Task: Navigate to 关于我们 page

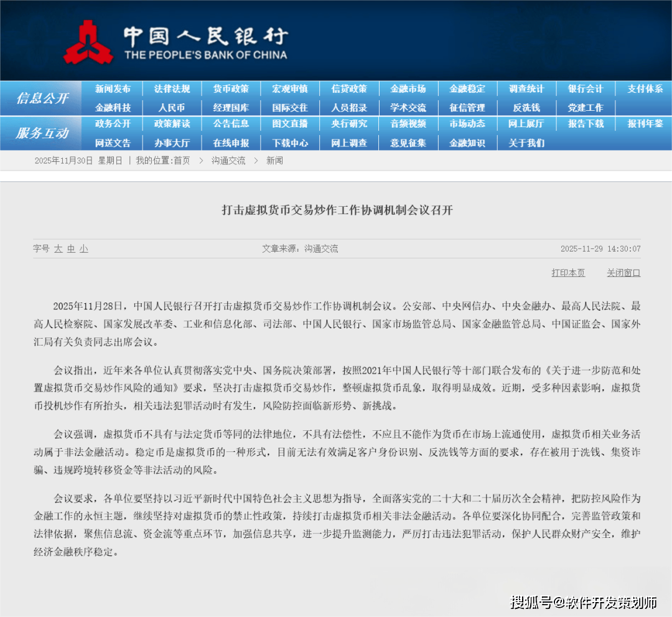Action: click(x=526, y=143)
